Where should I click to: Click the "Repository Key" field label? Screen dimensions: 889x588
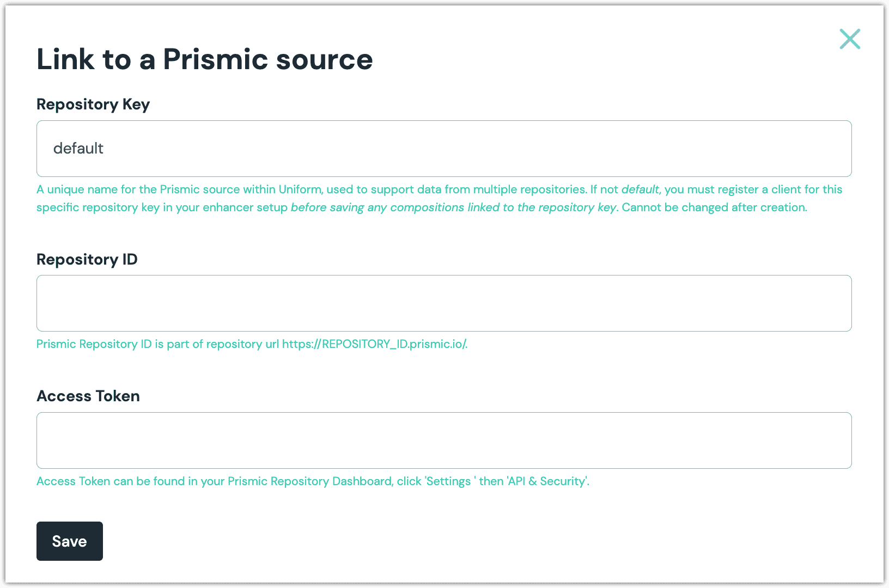[x=93, y=104]
